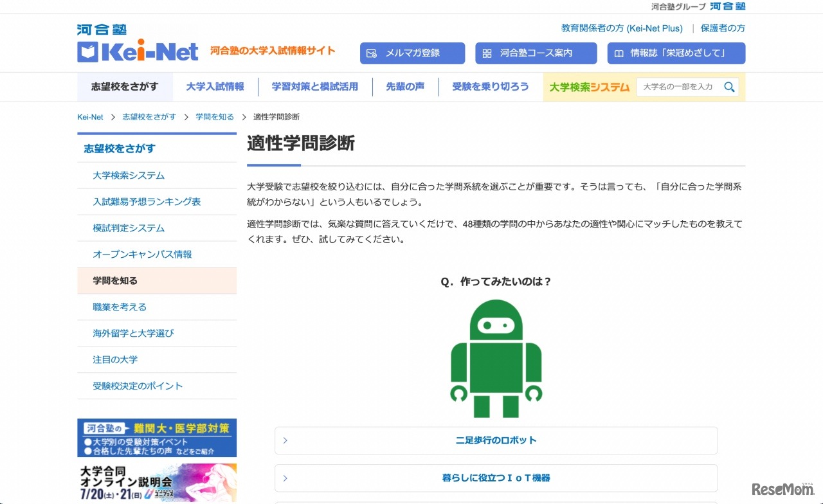The height and width of the screenshot is (504, 823).
Task: Select the 大学入試情報 navigation tab
Action: [x=215, y=87]
